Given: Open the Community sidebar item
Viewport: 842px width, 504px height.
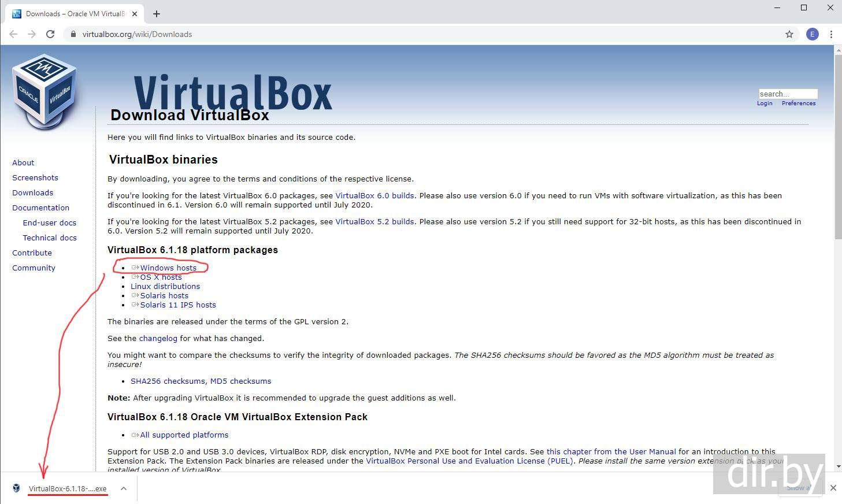Looking at the screenshot, I should pos(34,268).
